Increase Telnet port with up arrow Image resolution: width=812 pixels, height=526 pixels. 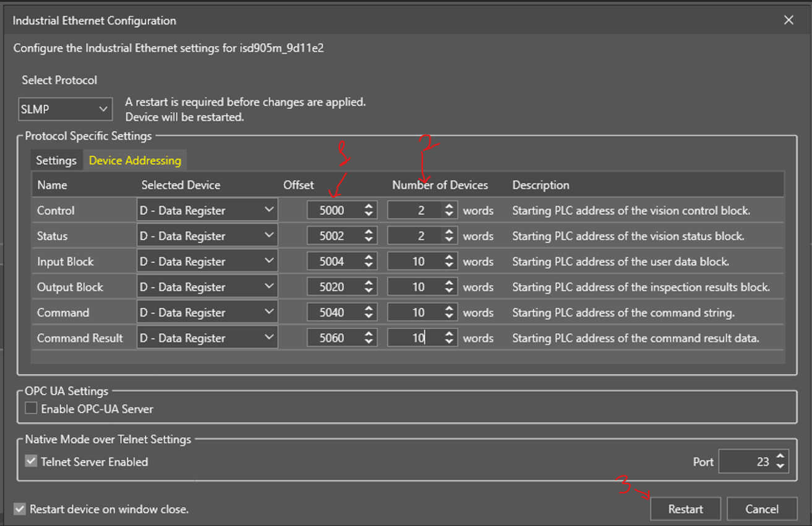tap(780, 457)
